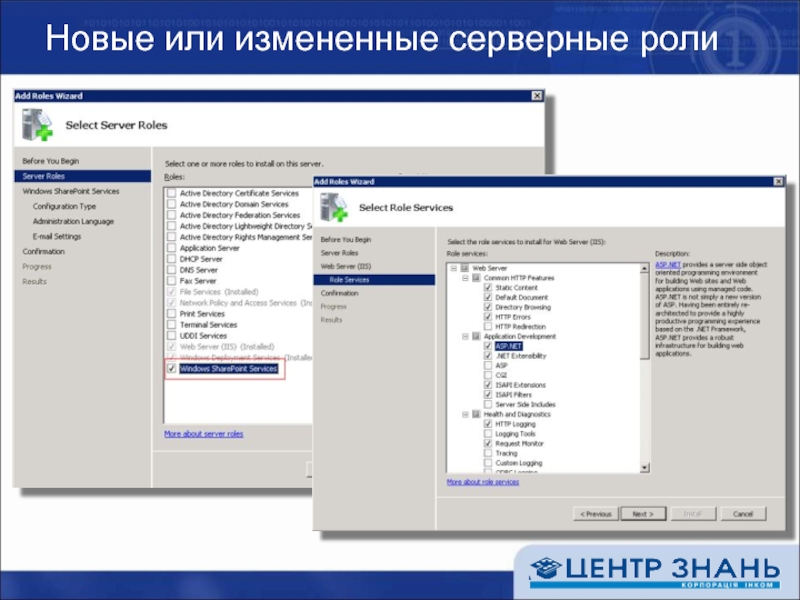Go to Server Roles step in front wizard
This screenshot has width=800, height=600.
(339, 253)
